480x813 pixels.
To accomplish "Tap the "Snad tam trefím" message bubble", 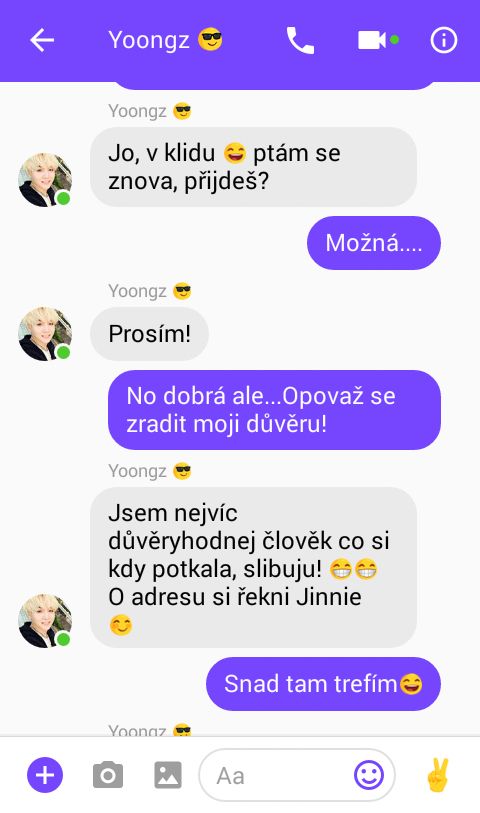I will (323, 684).
